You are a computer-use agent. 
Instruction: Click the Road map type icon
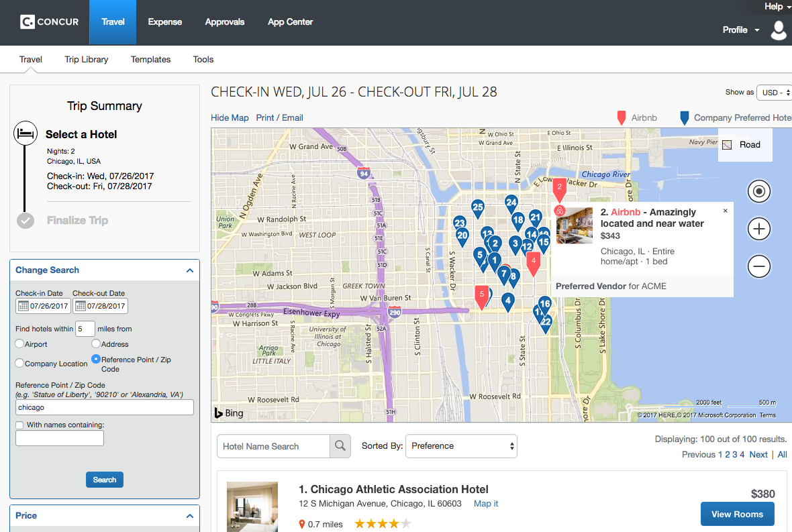(727, 145)
